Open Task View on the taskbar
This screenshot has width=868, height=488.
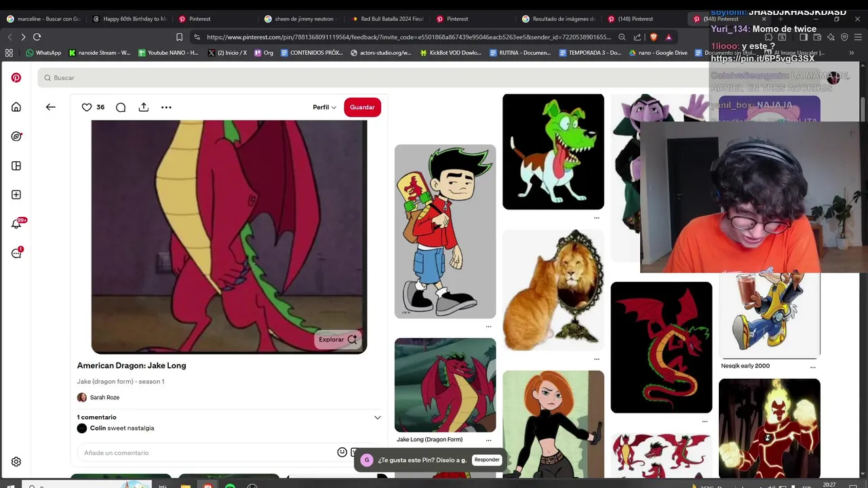(x=163, y=486)
